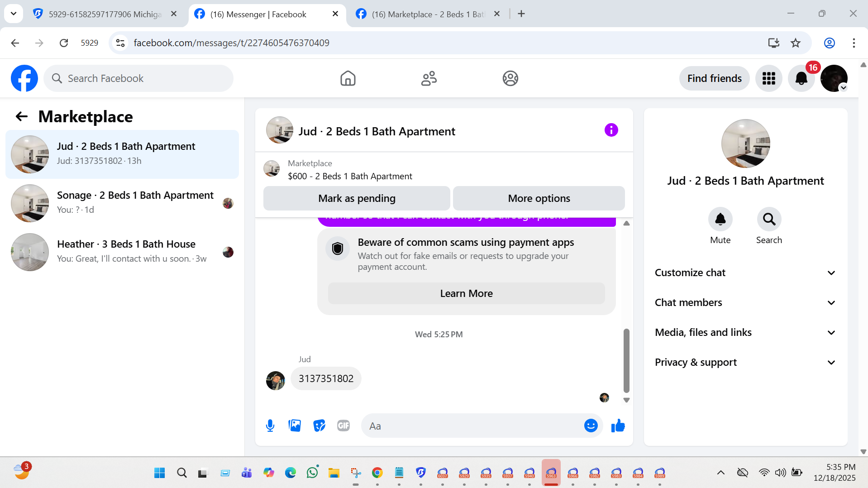Show hidden system tray icons

tap(720, 473)
